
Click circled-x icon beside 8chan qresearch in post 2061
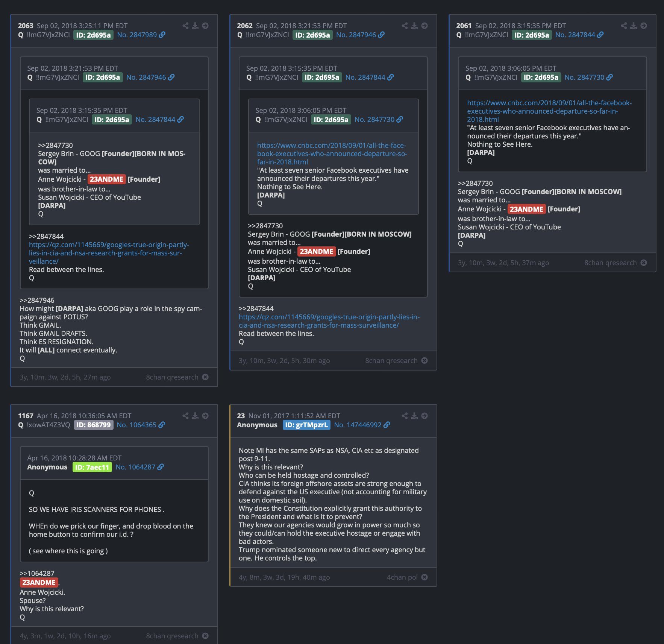pyautogui.click(x=644, y=263)
